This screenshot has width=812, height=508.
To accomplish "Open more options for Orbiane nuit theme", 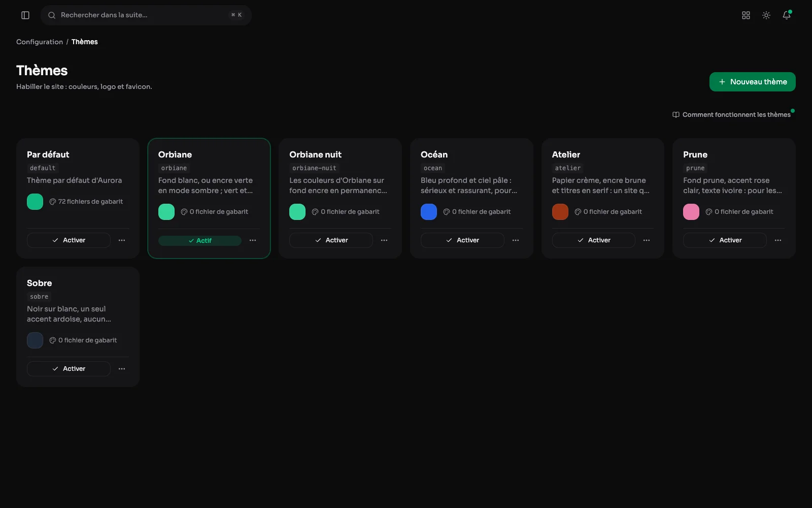I will (384, 240).
